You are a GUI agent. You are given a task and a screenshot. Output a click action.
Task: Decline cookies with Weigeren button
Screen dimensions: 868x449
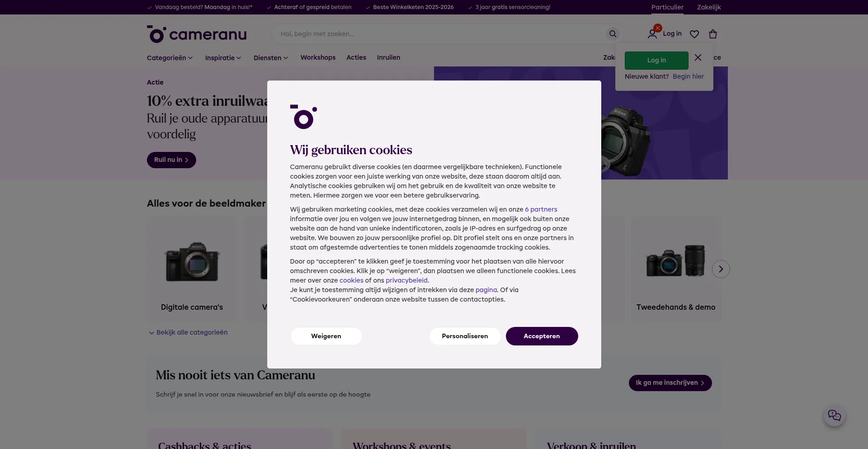click(326, 336)
